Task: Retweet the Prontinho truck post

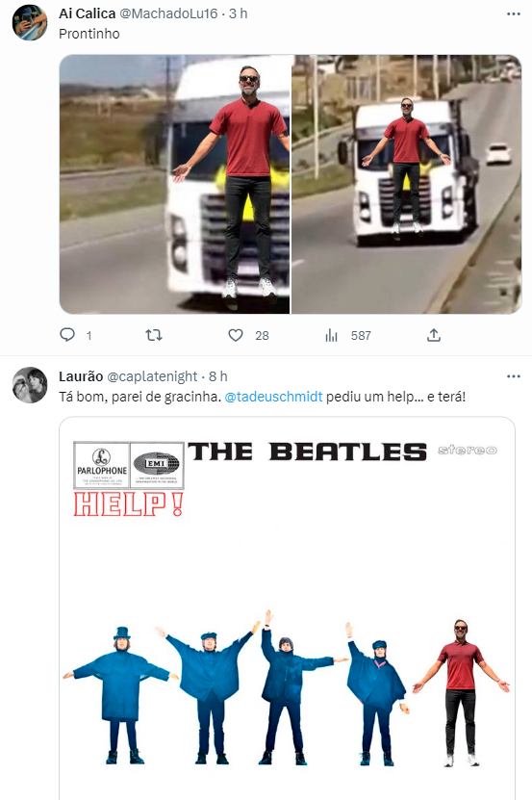Action: (x=154, y=335)
